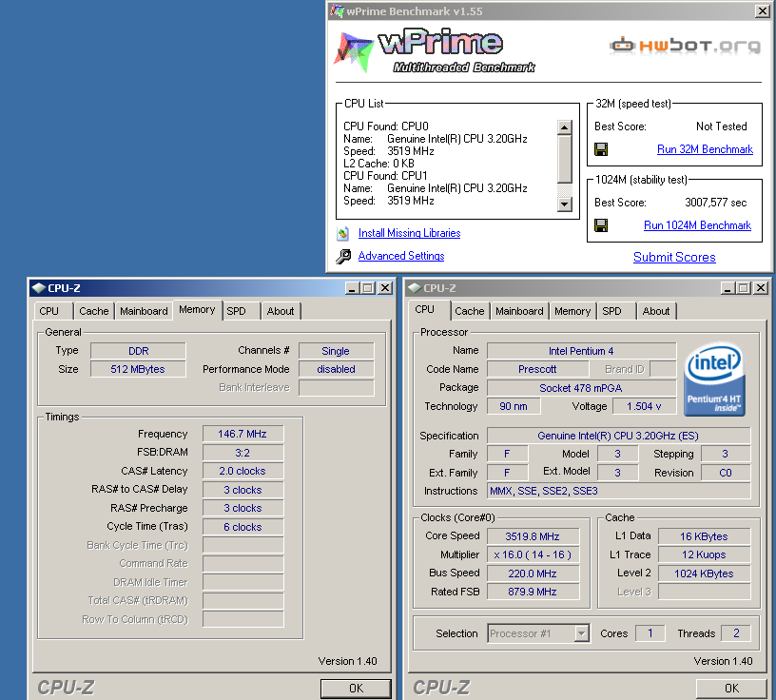
Task: Click the Channels Single field
Action: tap(336, 351)
